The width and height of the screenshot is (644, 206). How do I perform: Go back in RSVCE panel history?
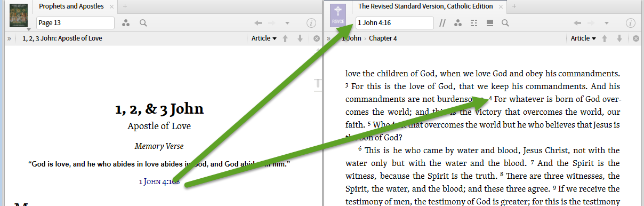577,23
